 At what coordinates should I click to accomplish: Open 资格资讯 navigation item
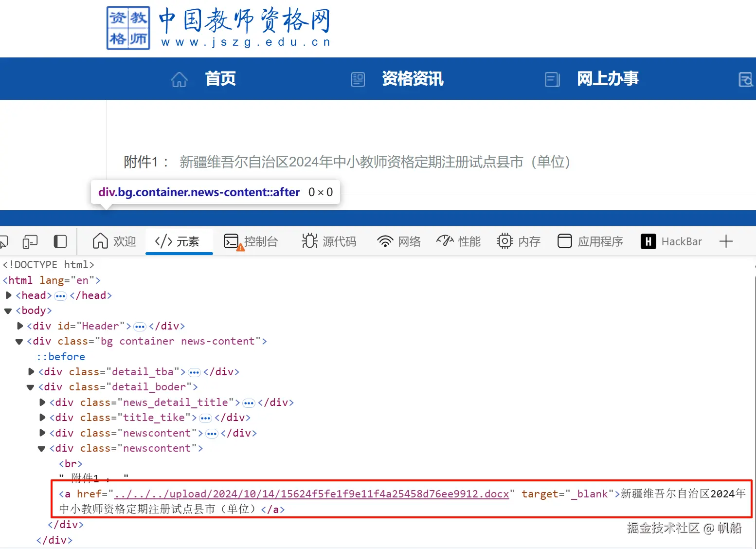click(413, 78)
